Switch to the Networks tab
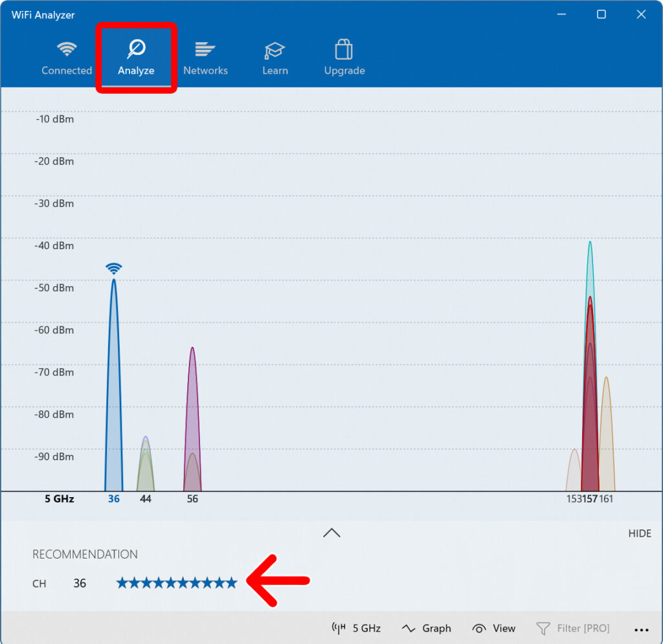The height and width of the screenshot is (644, 663). [x=205, y=57]
